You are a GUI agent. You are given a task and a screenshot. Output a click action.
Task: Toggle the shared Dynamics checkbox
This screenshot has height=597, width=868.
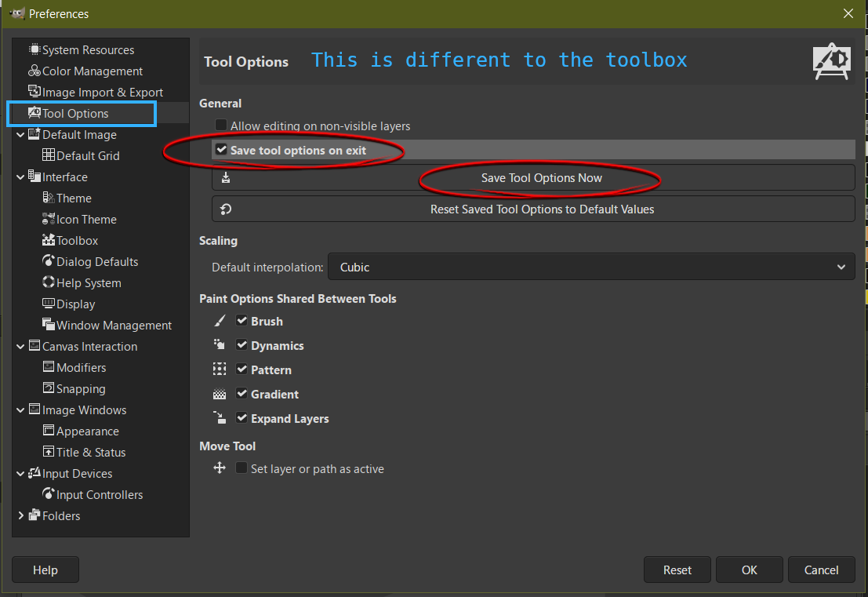(x=242, y=345)
